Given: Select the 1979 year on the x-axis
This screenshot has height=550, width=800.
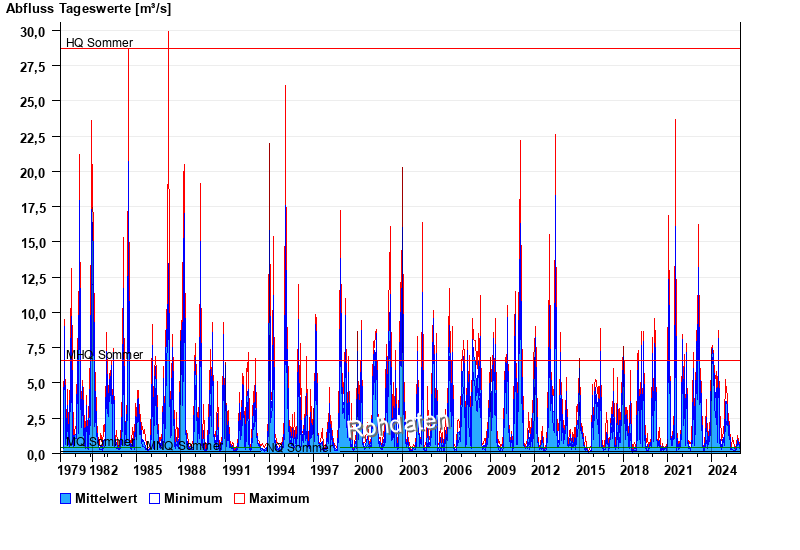Looking at the screenshot, I should (73, 469).
